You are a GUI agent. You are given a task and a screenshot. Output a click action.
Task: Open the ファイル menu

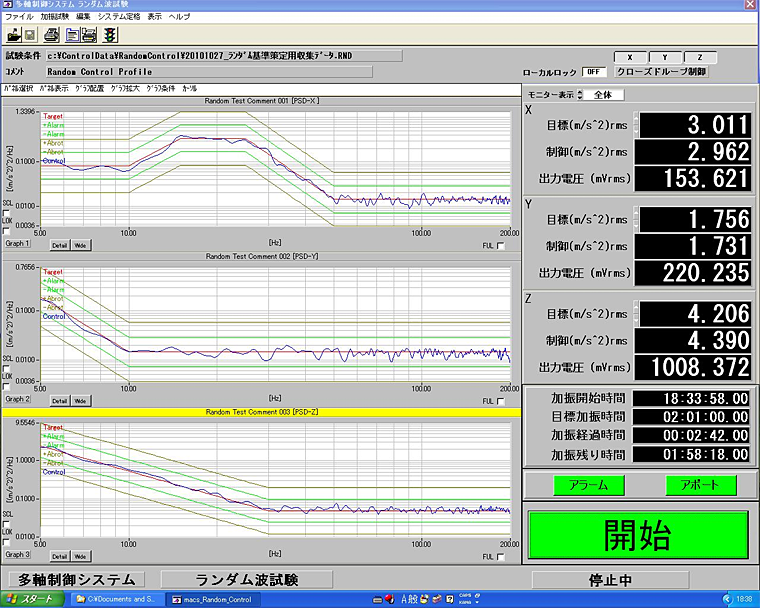pos(19,16)
